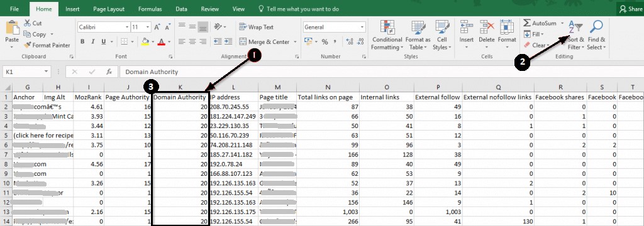Switch to the Formulas tab

pos(150,9)
